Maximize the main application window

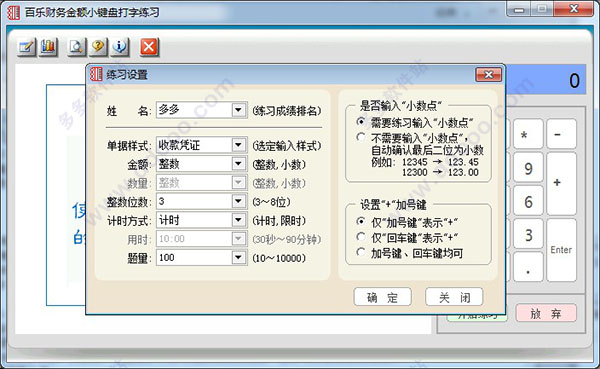(542, 8)
